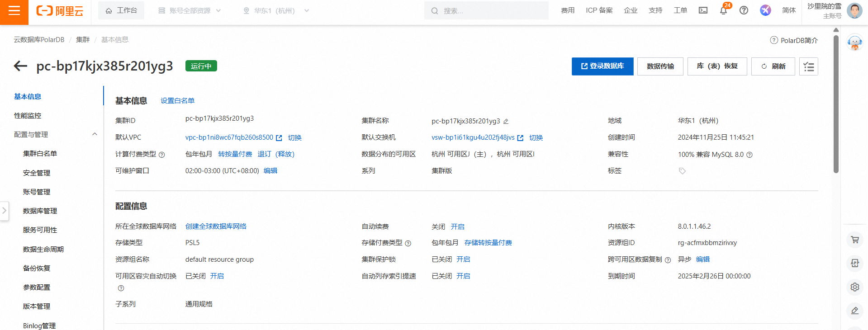Switch language via 简体

click(789, 10)
